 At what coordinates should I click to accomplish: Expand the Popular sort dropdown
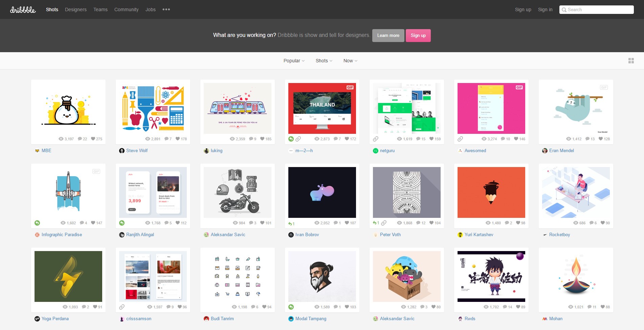coord(294,61)
